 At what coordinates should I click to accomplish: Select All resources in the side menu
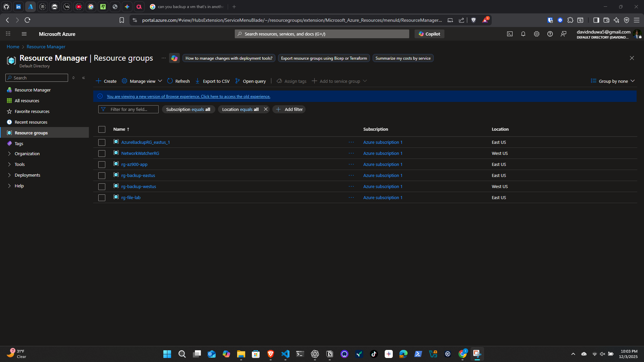[27, 101]
